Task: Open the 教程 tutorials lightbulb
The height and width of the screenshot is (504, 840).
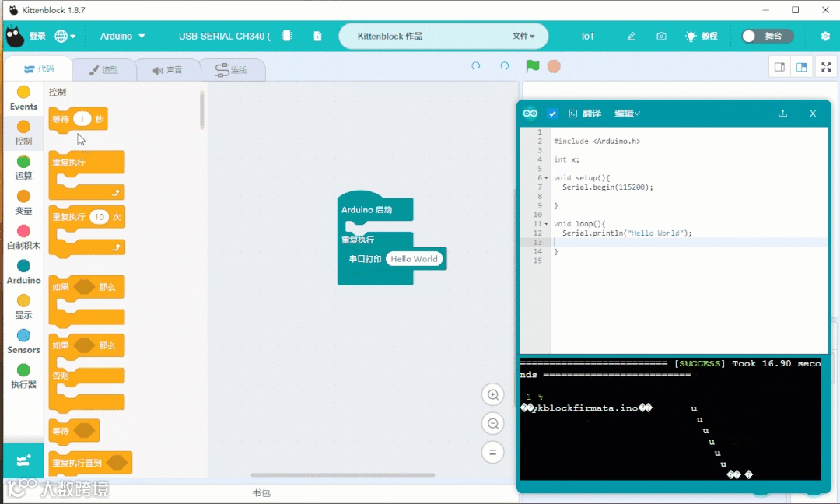Action: (701, 36)
